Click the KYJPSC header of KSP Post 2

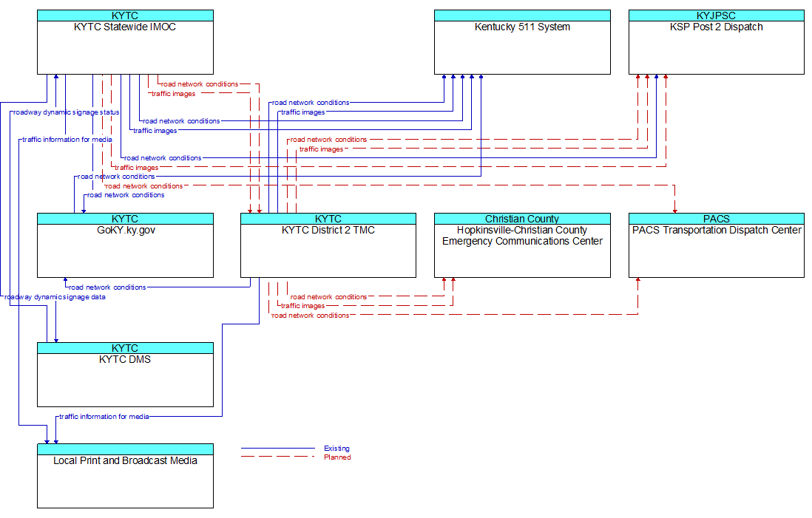coord(716,16)
